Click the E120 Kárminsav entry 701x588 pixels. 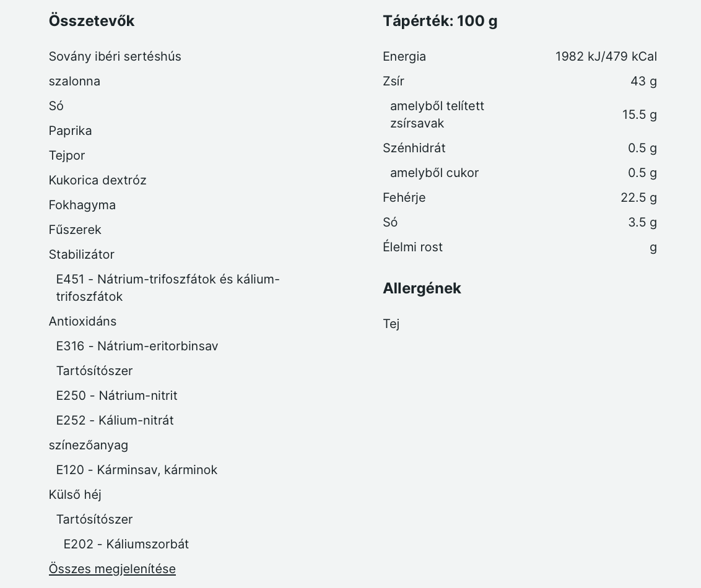pyautogui.click(x=137, y=470)
